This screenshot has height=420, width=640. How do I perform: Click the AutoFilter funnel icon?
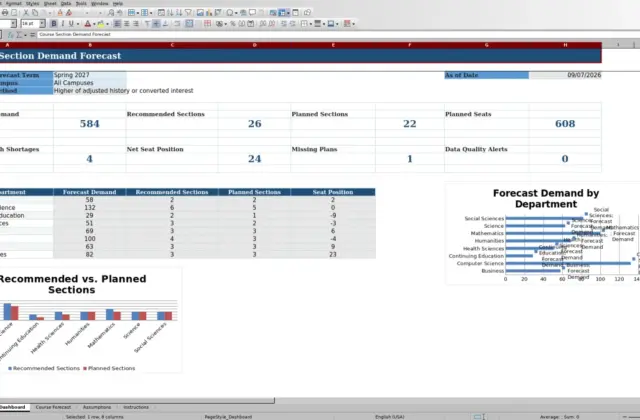click(x=188, y=13)
